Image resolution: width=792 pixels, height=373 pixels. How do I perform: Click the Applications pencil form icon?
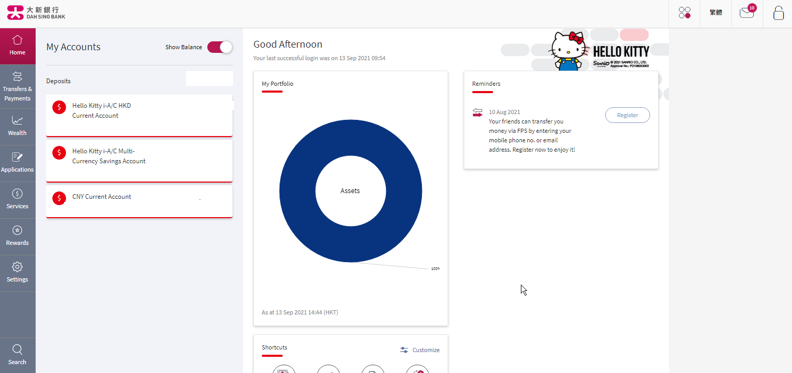pos(18,157)
